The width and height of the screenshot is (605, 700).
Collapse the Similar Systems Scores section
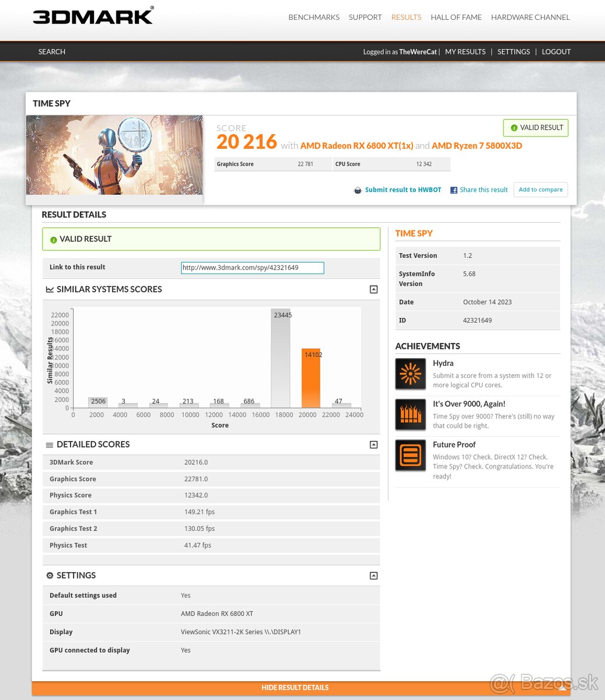[373, 289]
